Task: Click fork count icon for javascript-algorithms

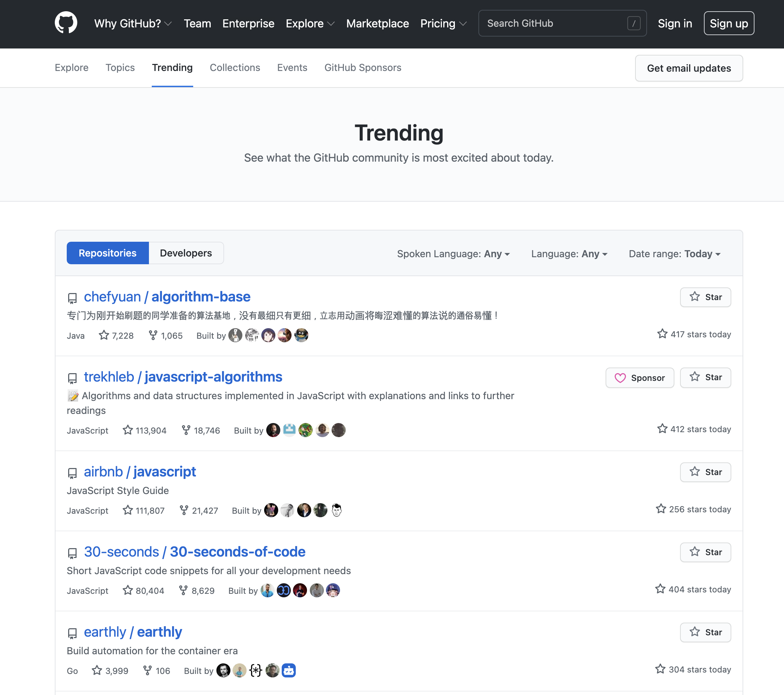Action: click(x=186, y=430)
